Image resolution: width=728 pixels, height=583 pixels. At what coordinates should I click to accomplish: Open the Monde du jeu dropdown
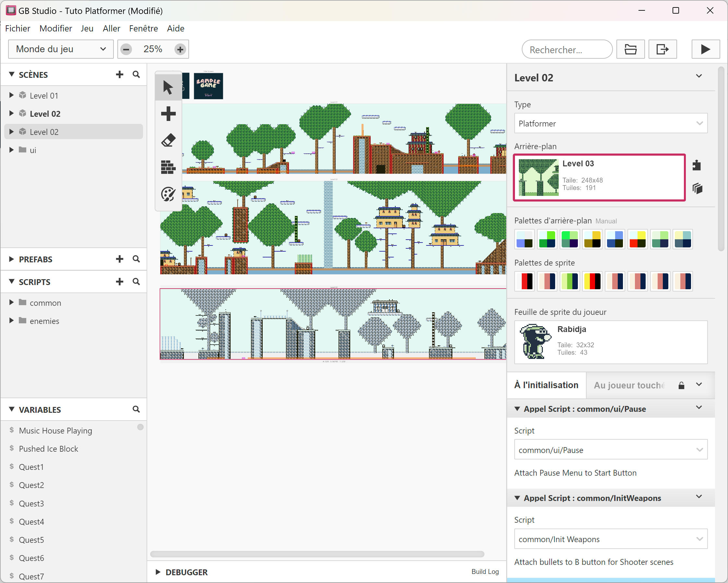[x=61, y=49]
